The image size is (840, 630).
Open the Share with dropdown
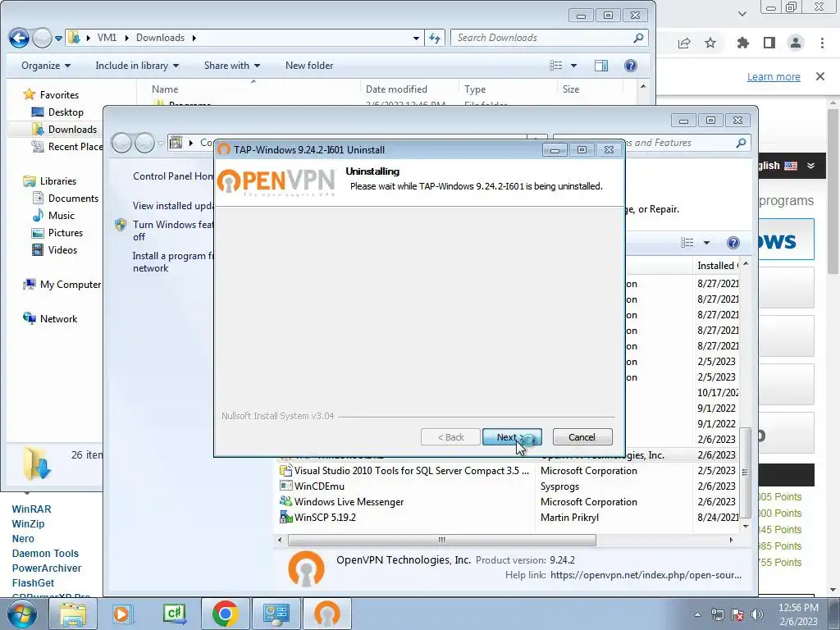232,66
